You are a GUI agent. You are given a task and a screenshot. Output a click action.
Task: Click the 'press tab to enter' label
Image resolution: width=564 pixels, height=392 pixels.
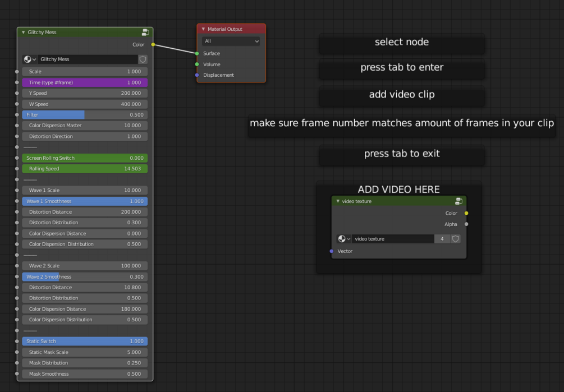tap(402, 67)
